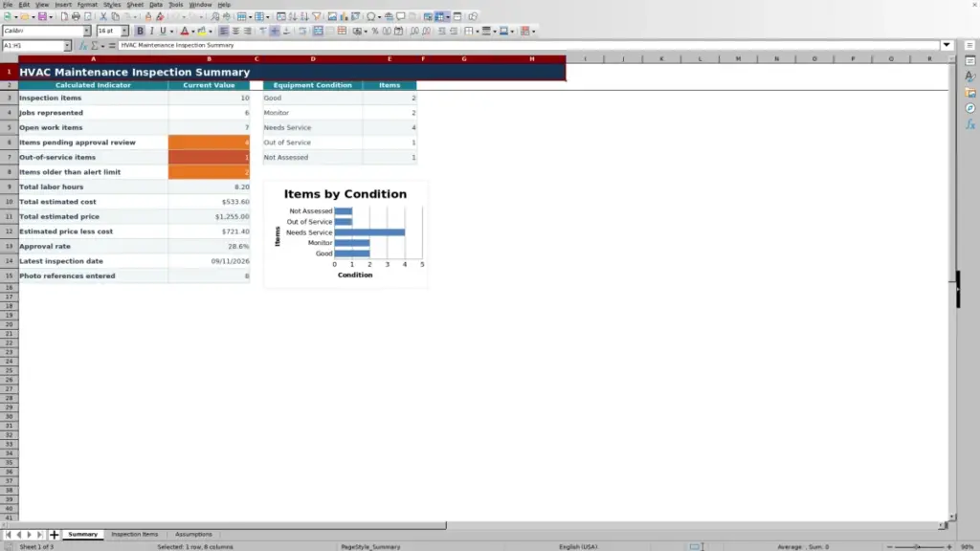Expand the formula bar with the arrow
Image resolution: width=980 pixels, height=551 pixels.
(947, 45)
